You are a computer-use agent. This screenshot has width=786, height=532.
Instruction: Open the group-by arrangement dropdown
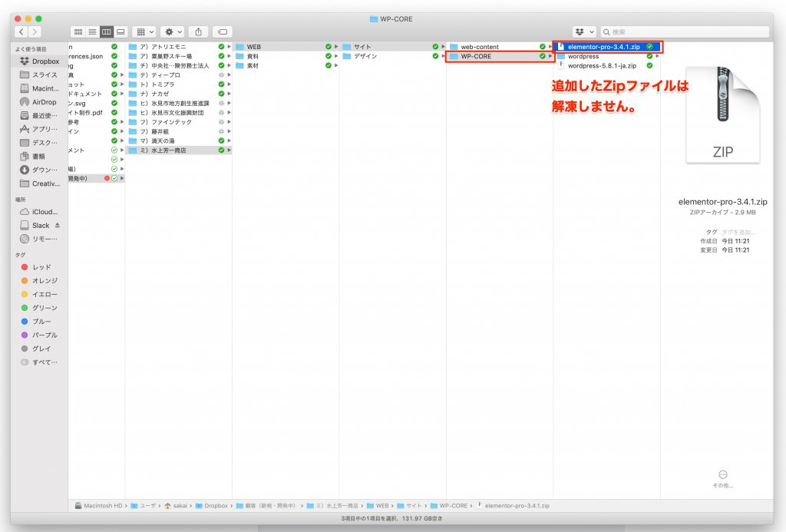click(x=144, y=31)
